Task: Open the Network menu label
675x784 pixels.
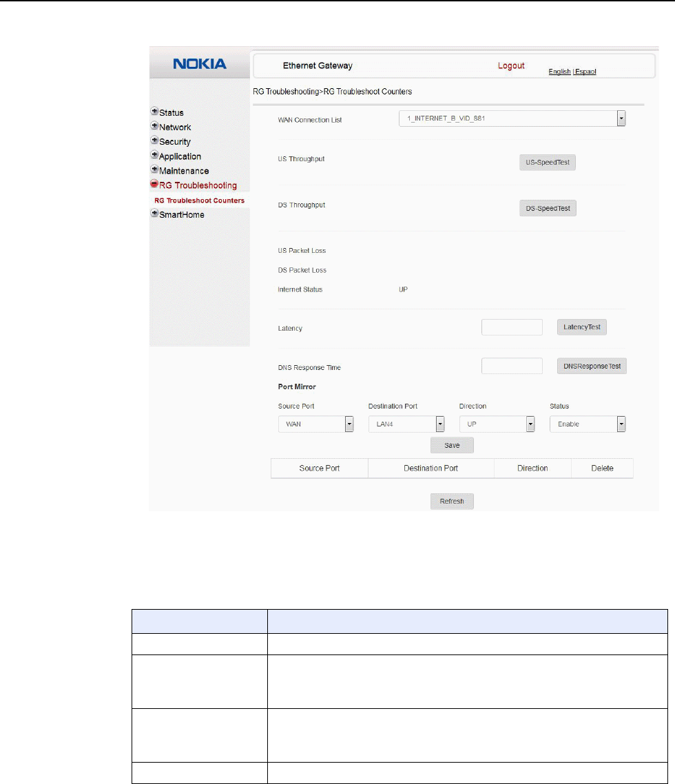Action: click(x=175, y=127)
